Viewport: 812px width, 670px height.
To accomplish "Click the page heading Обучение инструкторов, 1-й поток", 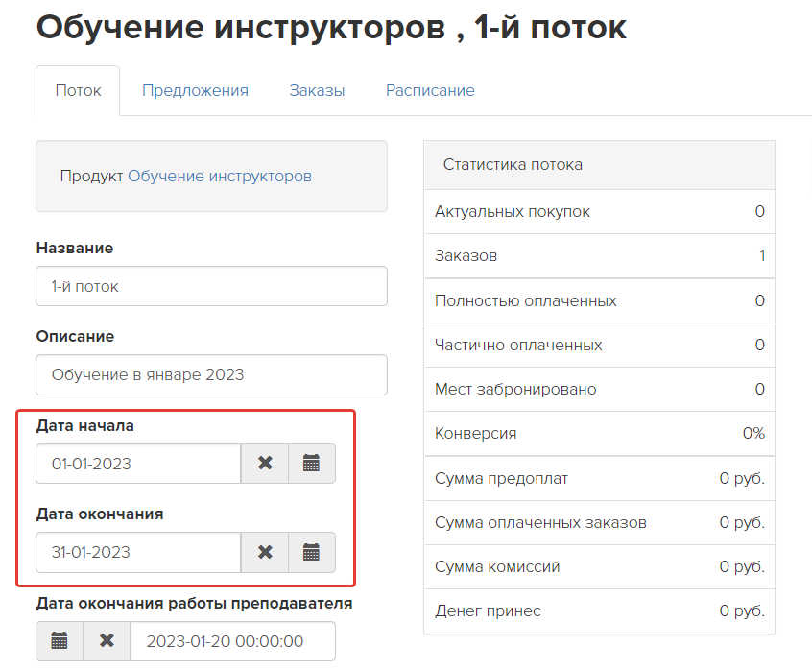I will click(331, 27).
